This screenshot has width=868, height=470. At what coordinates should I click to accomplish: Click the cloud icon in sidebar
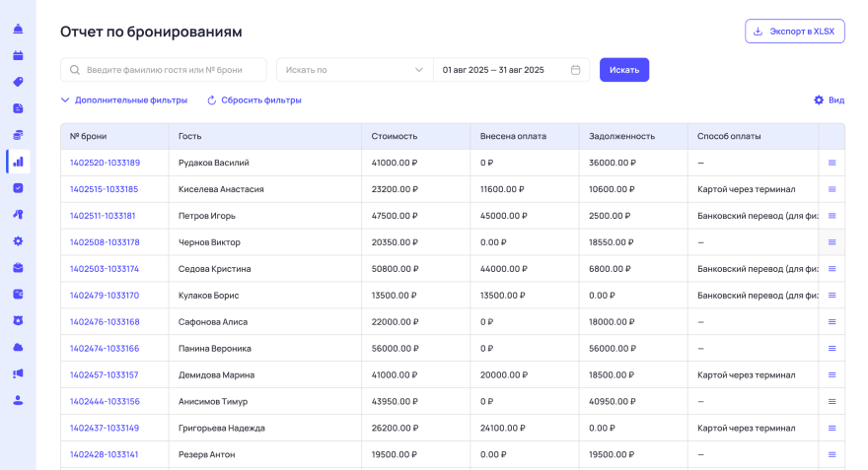coord(18,347)
